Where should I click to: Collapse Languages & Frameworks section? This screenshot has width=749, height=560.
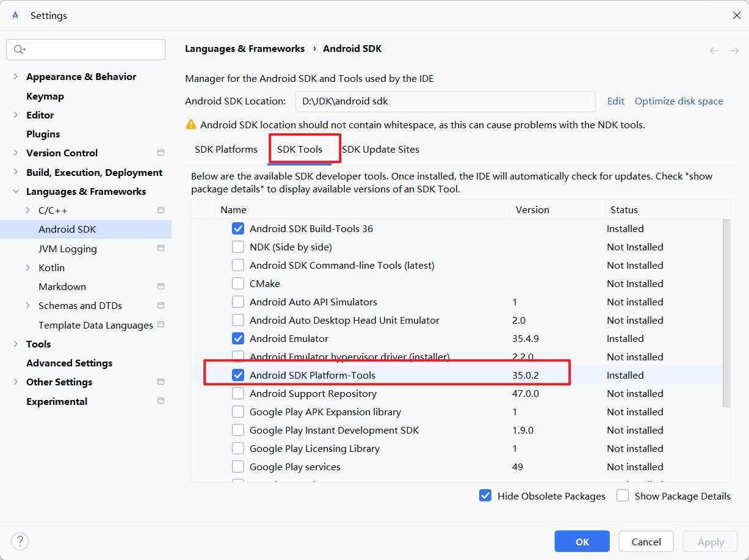pos(15,191)
